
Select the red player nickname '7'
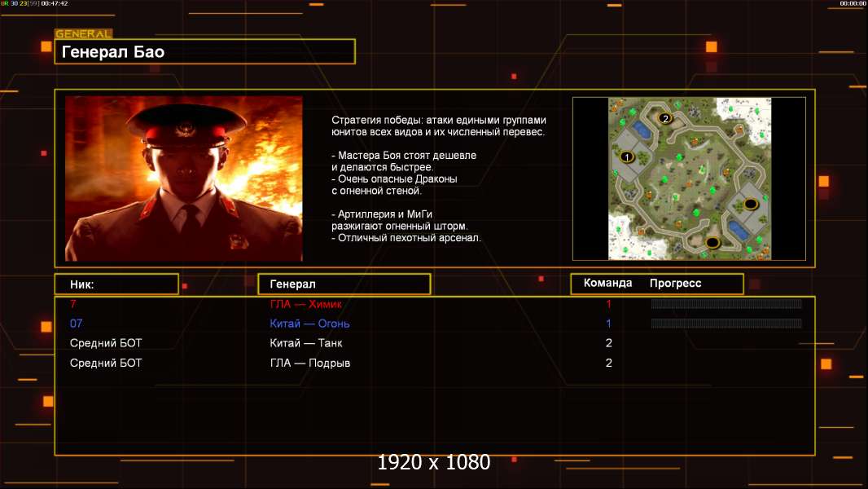[x=73, y=303]
